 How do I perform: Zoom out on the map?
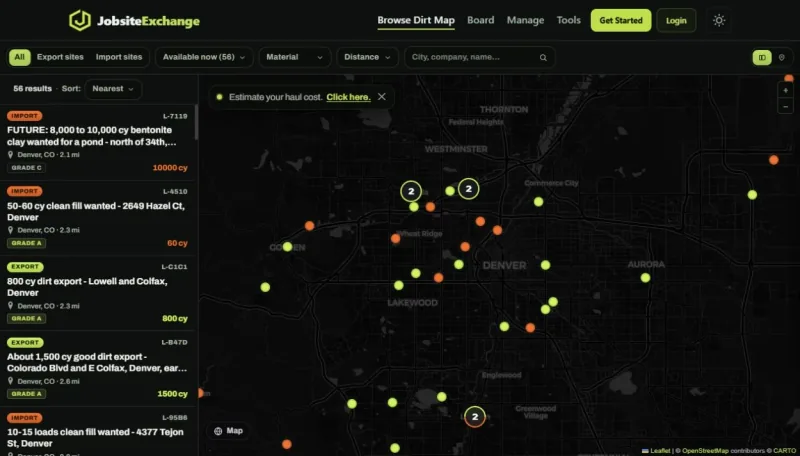point(786,106)
